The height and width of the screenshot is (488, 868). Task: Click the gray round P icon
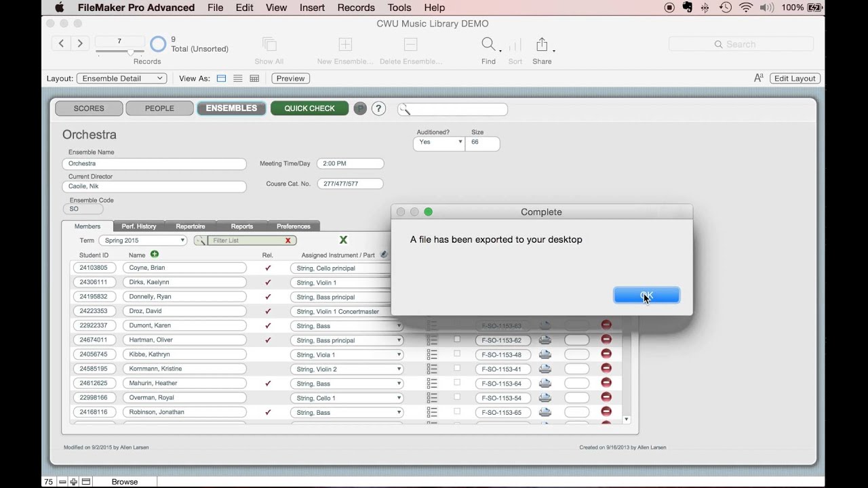pyautogui.click(x=360, y=108)
